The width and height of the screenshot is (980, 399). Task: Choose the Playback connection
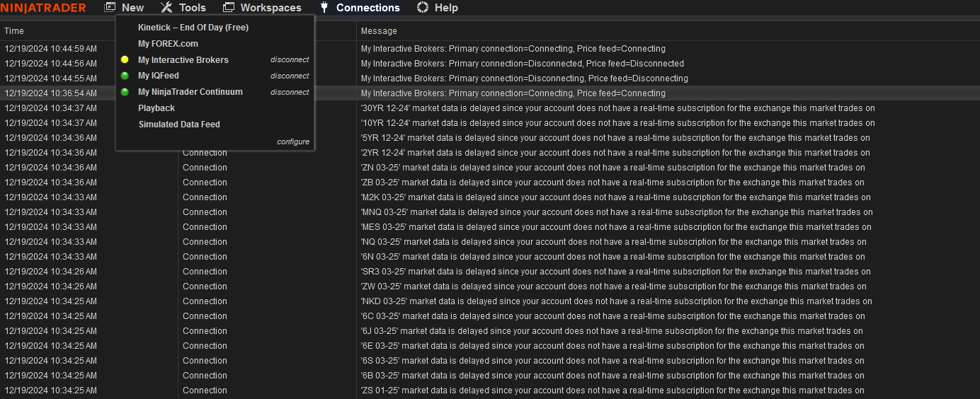coord(156,108)
